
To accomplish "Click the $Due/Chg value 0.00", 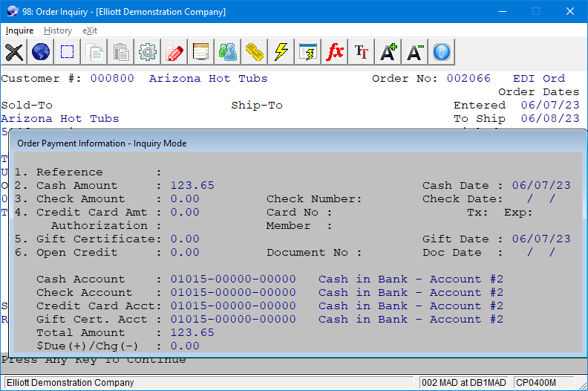I will [185, 346].
